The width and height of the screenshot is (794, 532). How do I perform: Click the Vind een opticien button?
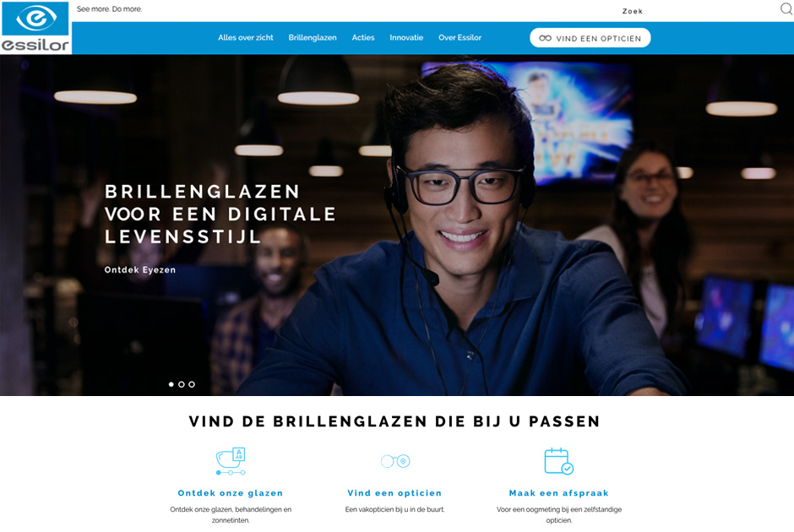pos(590,38)
